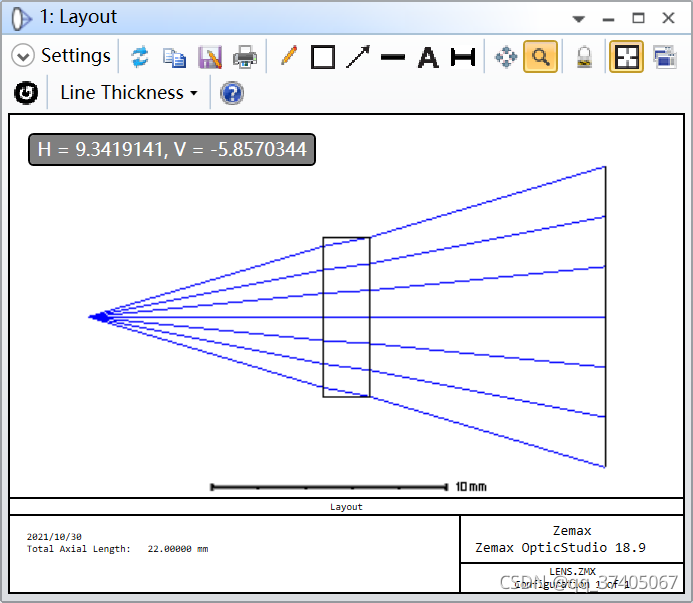Click the Total Axial Length text

click(x=117, y=549)
